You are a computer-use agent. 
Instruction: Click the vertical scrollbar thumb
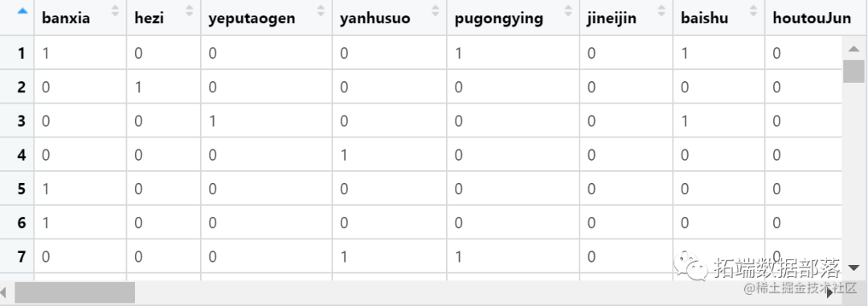tap(854, 71)
